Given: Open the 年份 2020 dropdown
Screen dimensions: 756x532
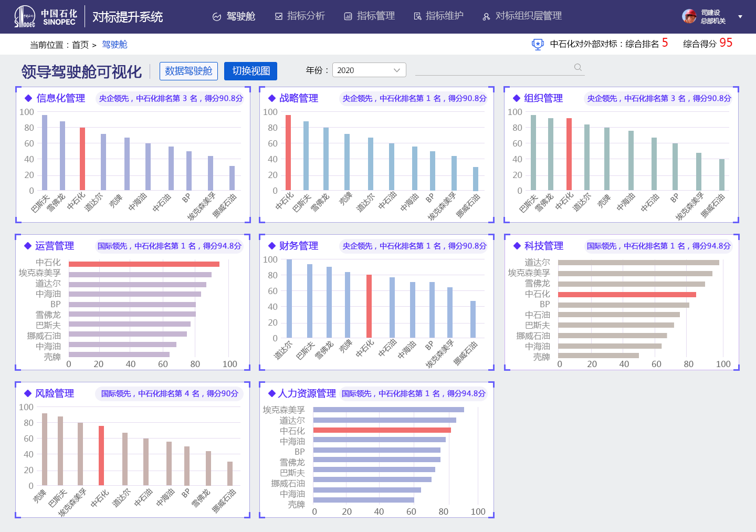Looking at the screenshot, I should 369,70.
